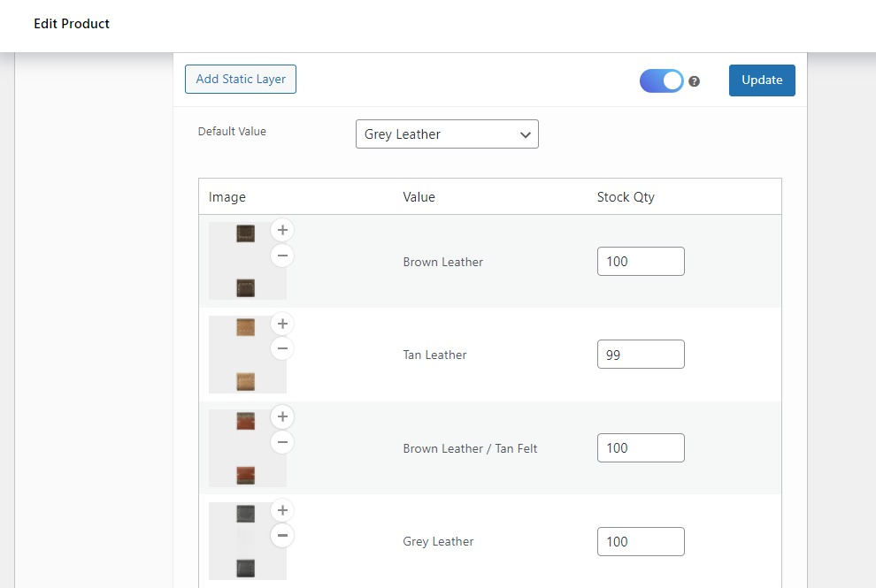Increment Tan Leather stock with plus icon

click(282, 324)
